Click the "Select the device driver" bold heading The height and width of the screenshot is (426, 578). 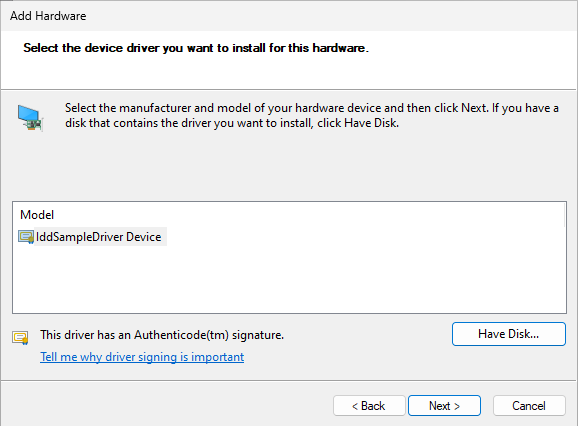point(196,48)
